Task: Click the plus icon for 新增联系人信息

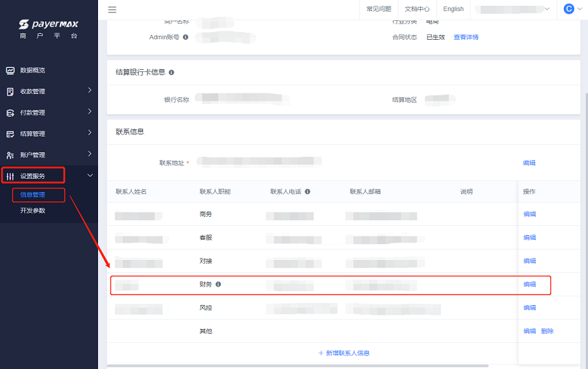Action: tap(321, 353)
